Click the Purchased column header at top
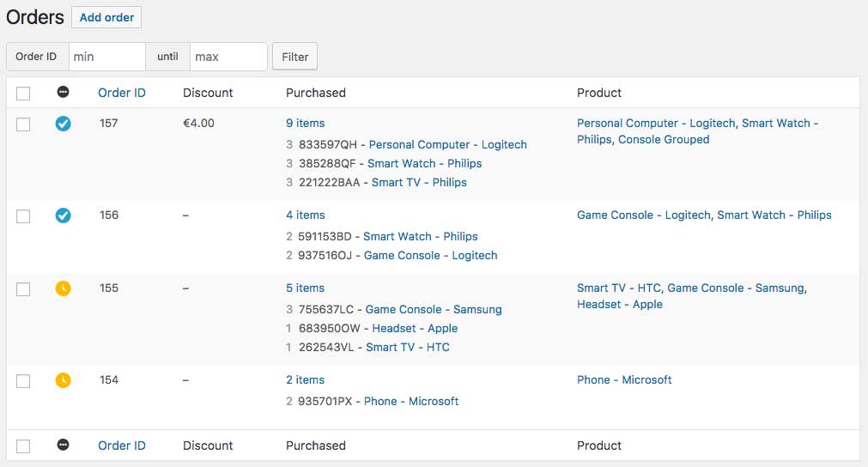This screenshot has height=467, width=868. [x=316, y=93]
